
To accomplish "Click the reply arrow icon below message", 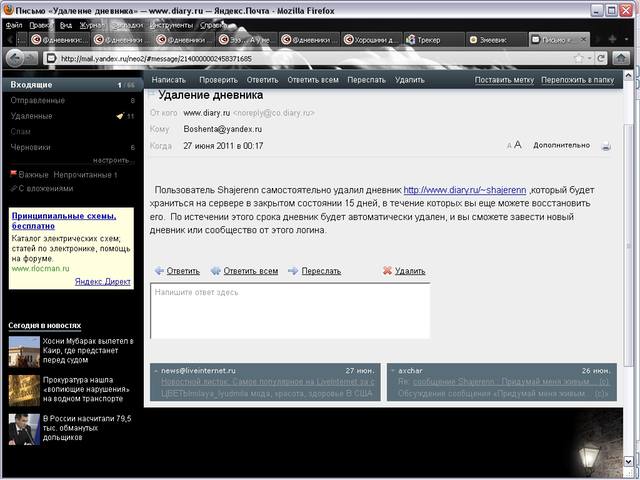I will (x=159, y=271).
